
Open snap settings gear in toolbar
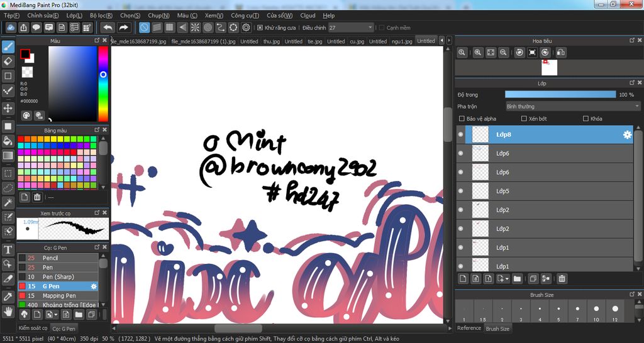246,28
